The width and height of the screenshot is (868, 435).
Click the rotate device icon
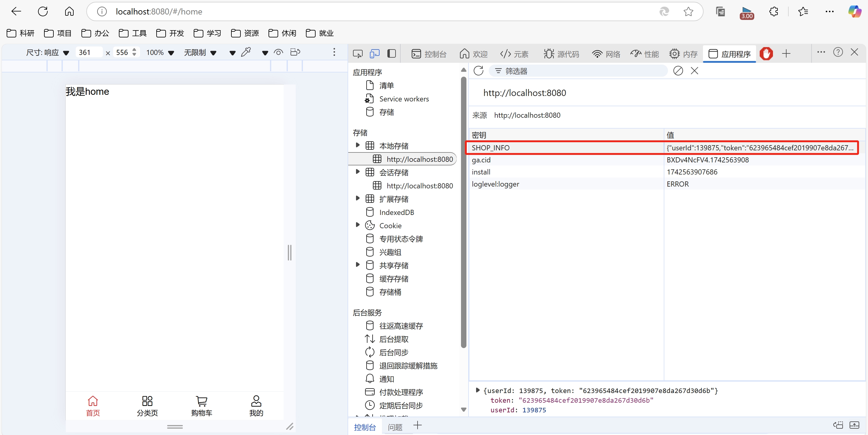(295, 52)
